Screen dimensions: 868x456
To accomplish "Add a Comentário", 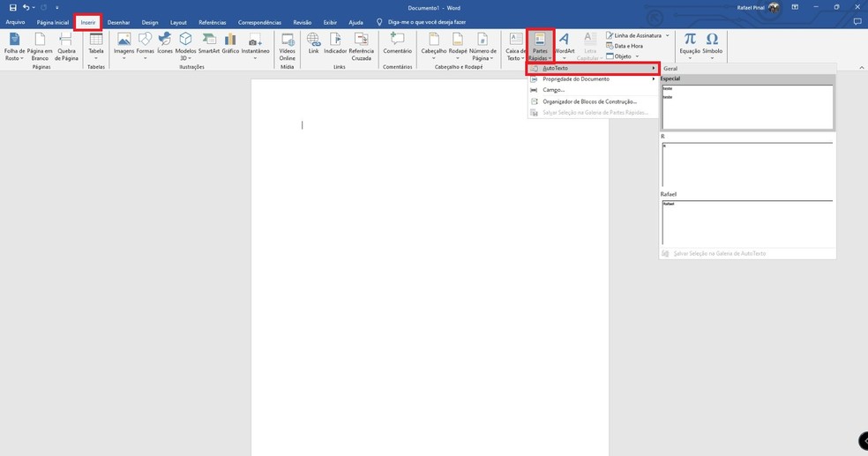I will [x=398, y=43].
